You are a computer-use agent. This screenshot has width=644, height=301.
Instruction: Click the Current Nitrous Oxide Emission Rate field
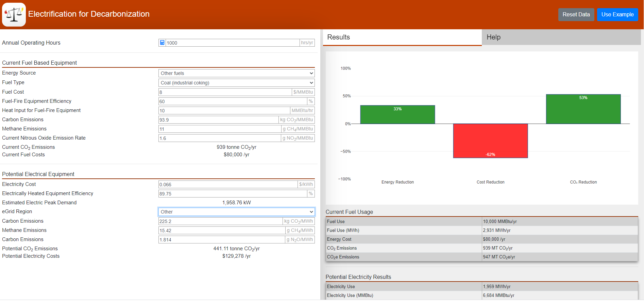[220, 138]
